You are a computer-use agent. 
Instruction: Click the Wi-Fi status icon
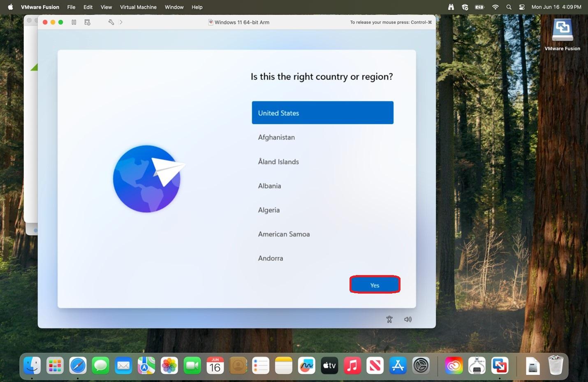coord(495,7)
